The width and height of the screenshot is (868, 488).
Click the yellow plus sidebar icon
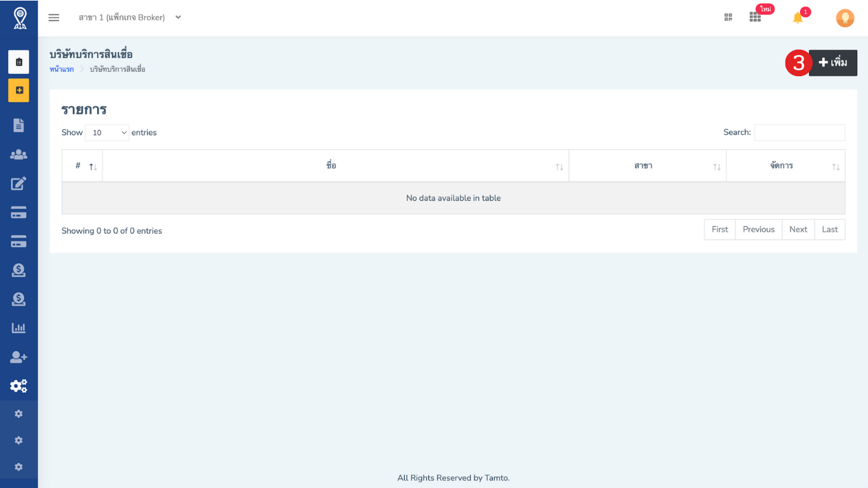pos(18,90)
